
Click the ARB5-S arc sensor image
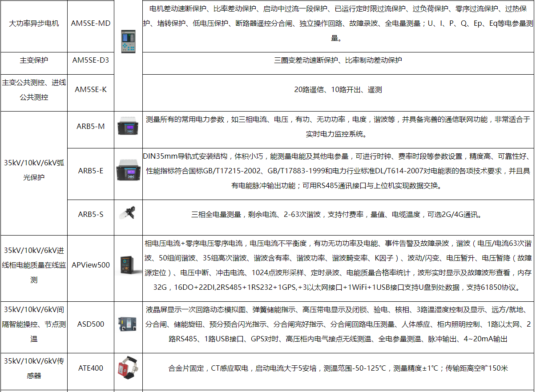click(128, 214)
